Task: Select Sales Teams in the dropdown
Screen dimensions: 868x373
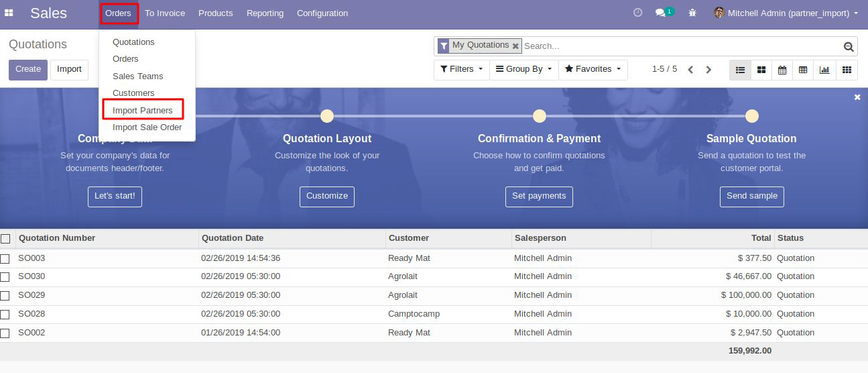Action: 137,76
